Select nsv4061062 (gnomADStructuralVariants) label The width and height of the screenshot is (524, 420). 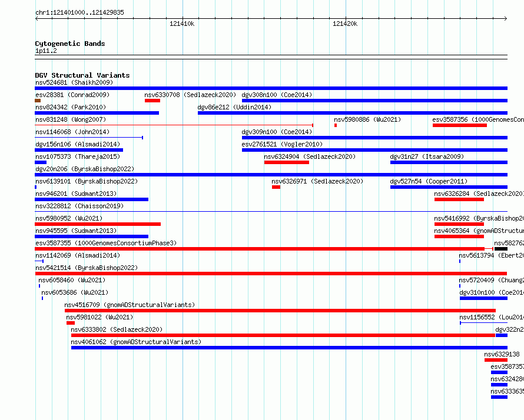point(136,342)
